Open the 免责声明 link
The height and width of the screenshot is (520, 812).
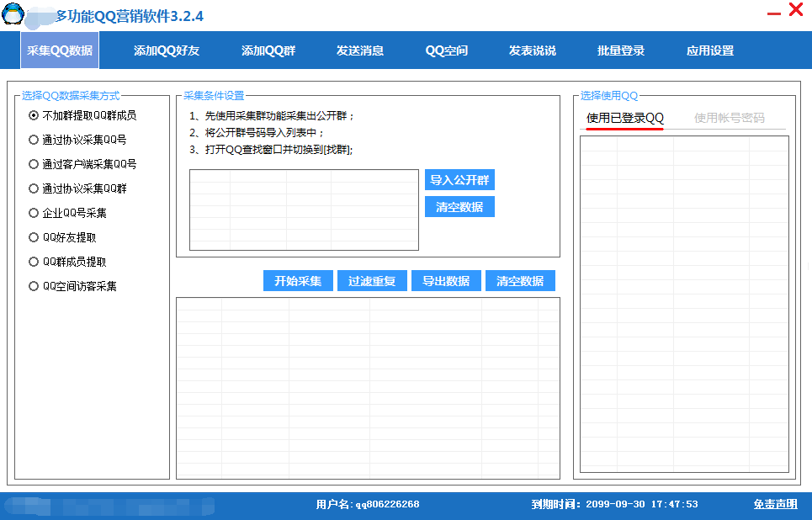[775, 504]
